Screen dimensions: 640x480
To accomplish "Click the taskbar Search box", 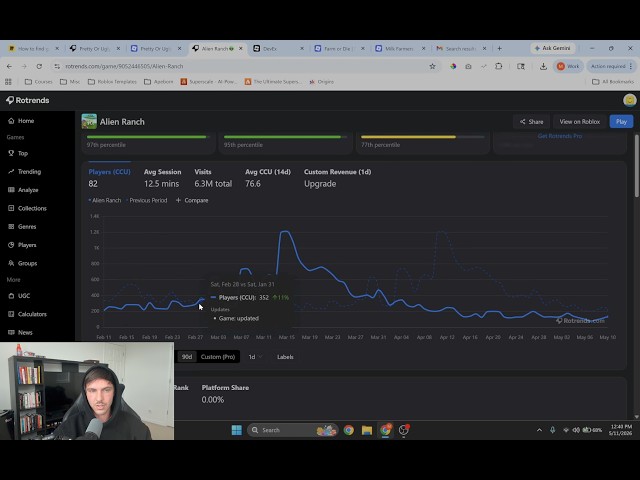I will coord(292,430).
